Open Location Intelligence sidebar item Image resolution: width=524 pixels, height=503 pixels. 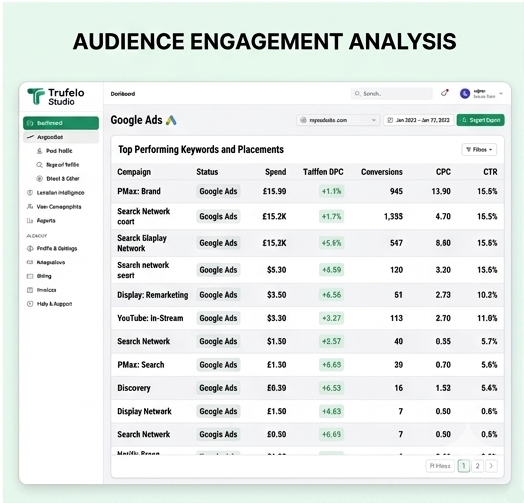pos(55,193)
